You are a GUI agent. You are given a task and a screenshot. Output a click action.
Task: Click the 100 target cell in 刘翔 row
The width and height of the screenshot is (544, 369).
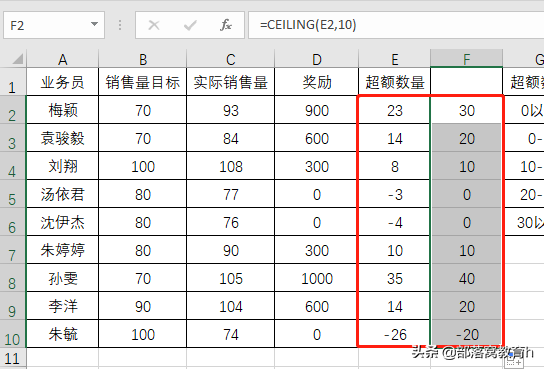coord(143,166)
